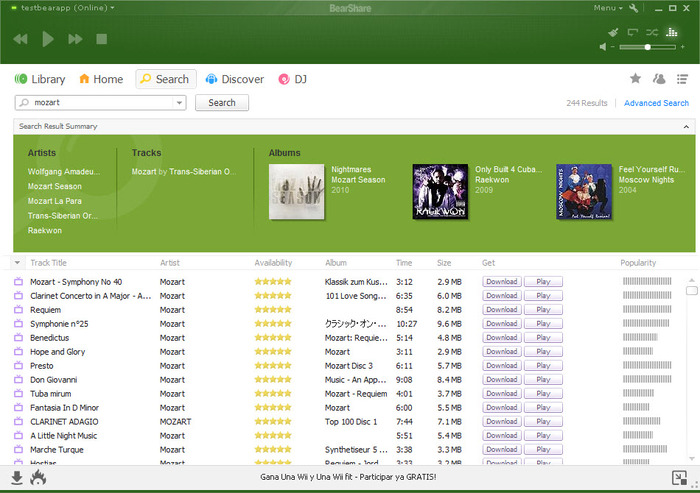Mute audio via speaker icon
Screen dimensions: 700x493
coord(603,46)
